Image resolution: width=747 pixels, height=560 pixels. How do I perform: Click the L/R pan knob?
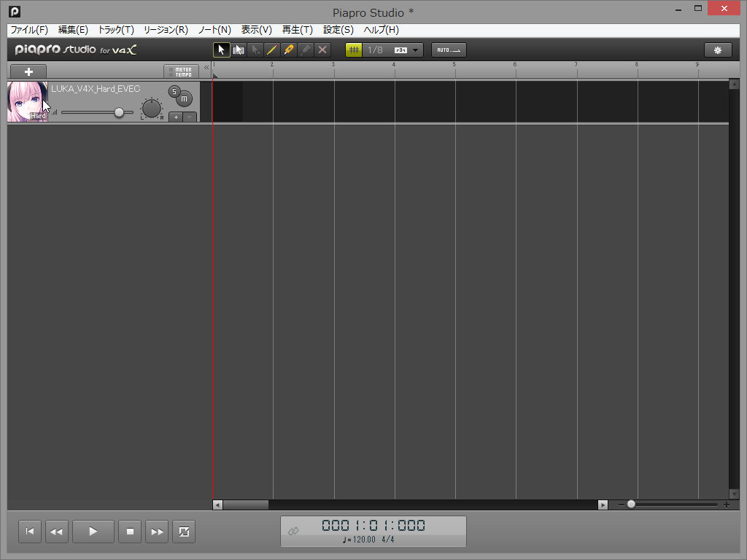(x=152, y=109)
